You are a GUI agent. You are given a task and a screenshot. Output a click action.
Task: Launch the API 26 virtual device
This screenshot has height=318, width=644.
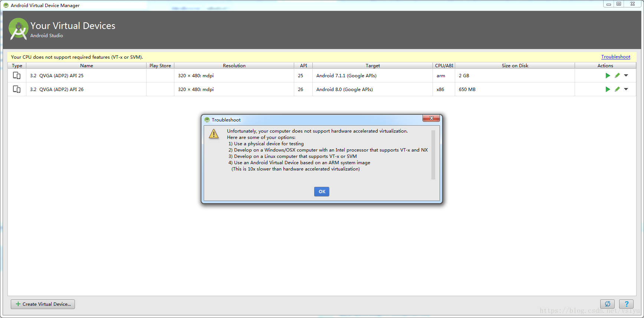[x=608, y=89]
